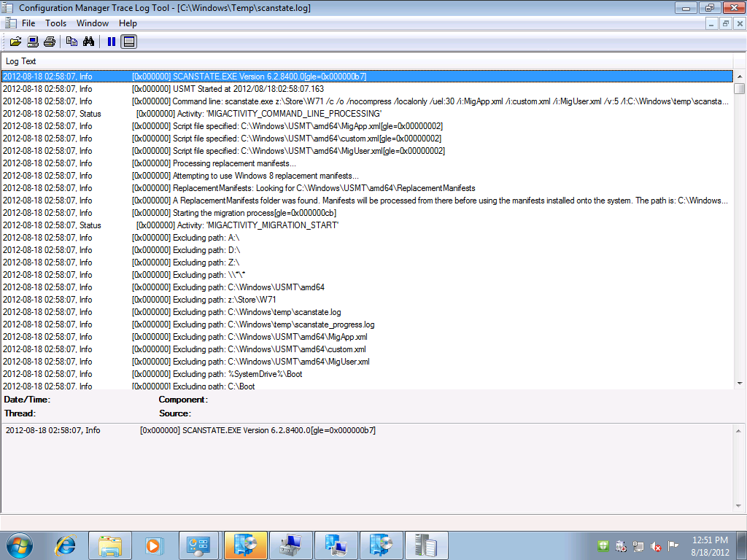Click the details pane scroll up arrow
Screen dimensions: 747x560
pyautogui.click(x=738, y=430)
